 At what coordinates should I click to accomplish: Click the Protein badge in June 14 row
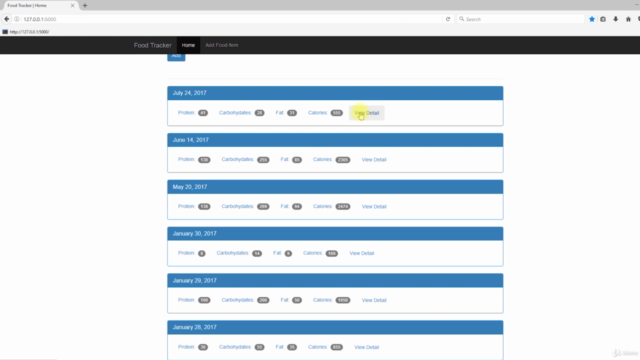pos(204,160)
